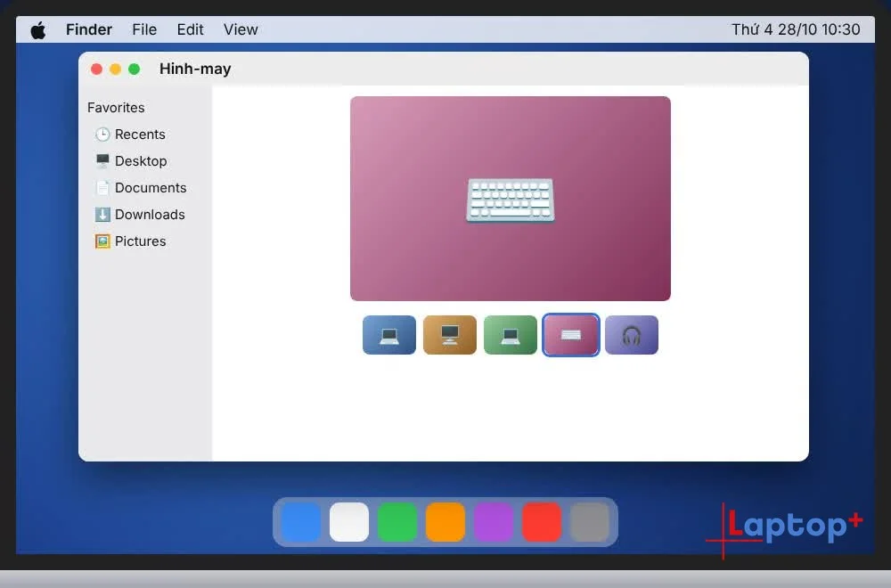Screen dimensions: 891x588
Task: Click the Pictures frame icon
Action: coord(102,241)
